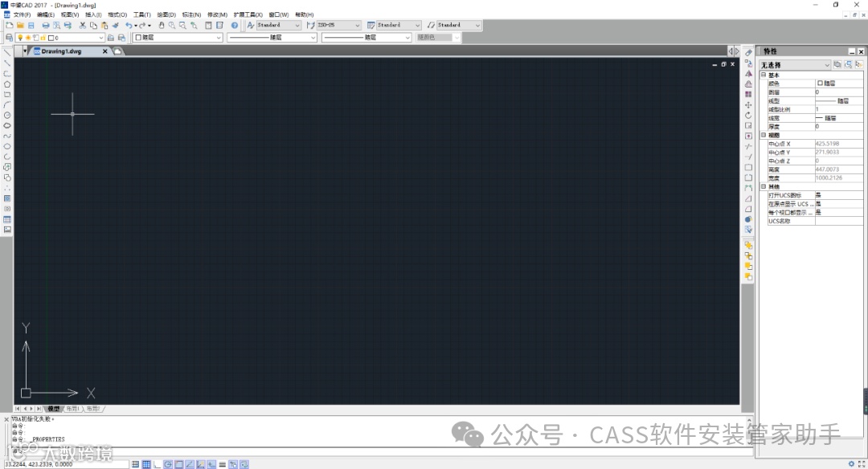Click the Print (plot) icon
Screen dimensions: 868x469
(46, 26)
